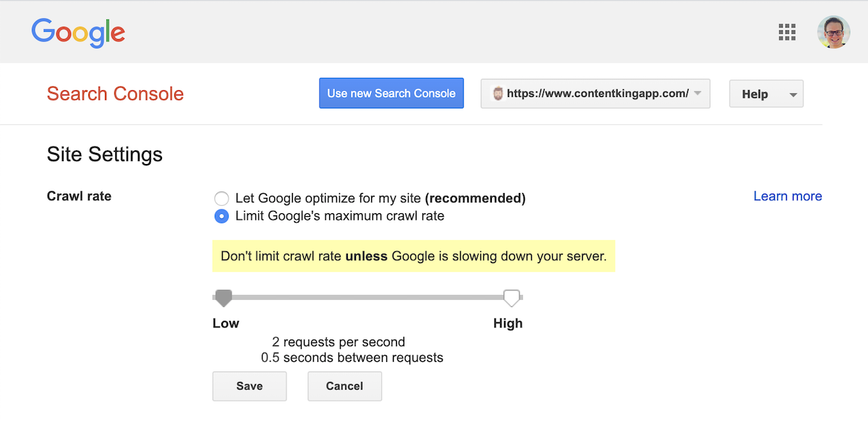Viewport: 868px width, 422px height.
Task: Click the contentkingapp site favicon
Action: (498, 93)
